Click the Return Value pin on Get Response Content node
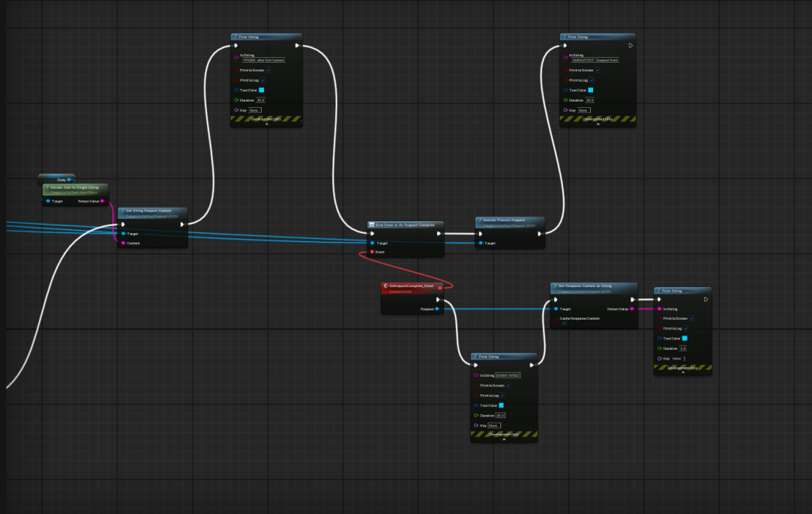 tap(631, 309)
